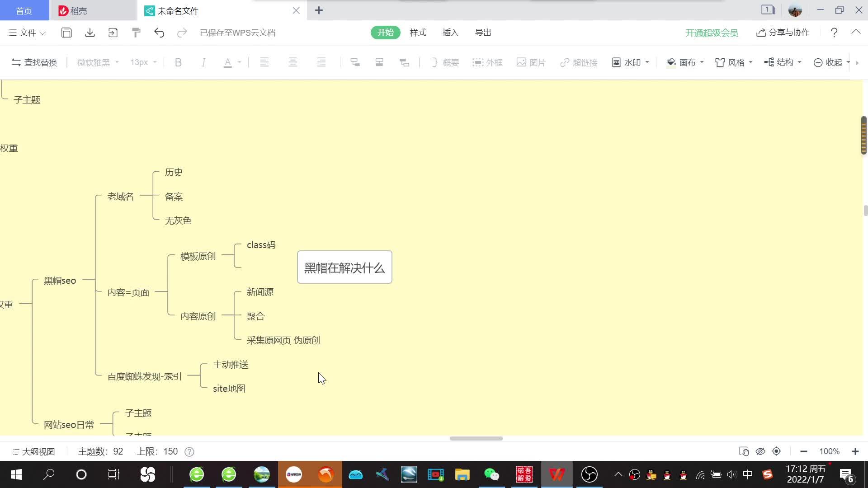Select the format painter icon

[136, 33]
